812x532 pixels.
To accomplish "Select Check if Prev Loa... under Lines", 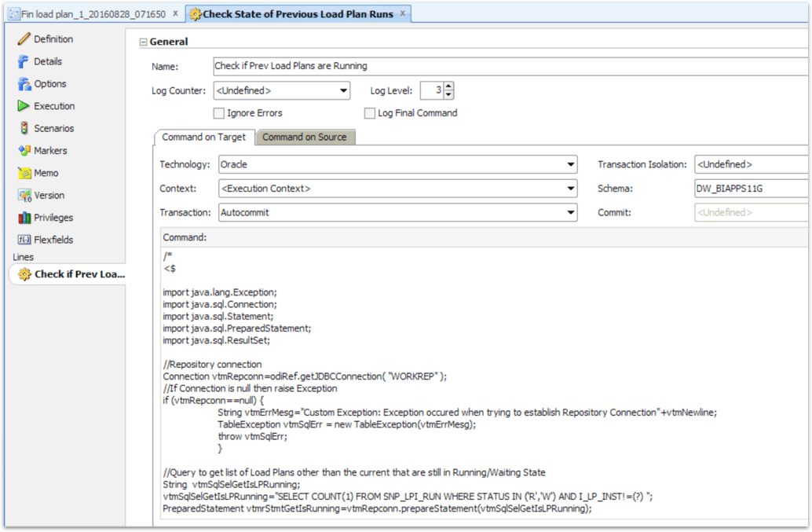I will coord(75,273).
